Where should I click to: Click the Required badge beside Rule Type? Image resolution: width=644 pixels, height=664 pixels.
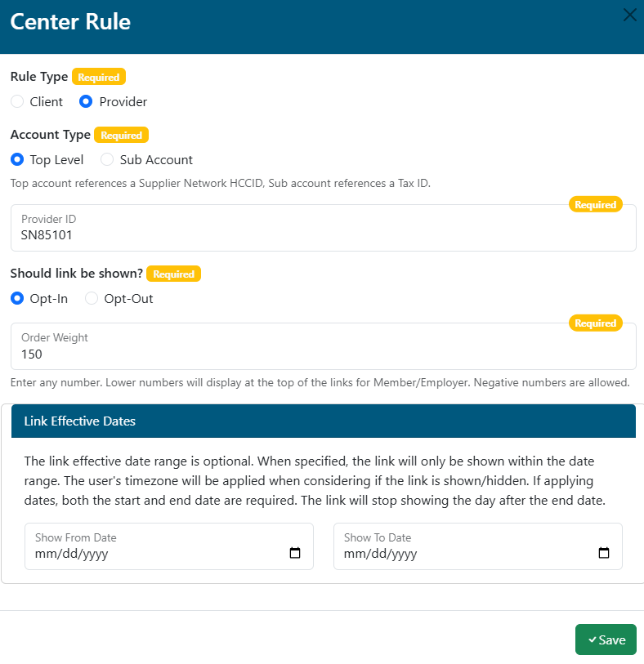[x=99, y=78]
